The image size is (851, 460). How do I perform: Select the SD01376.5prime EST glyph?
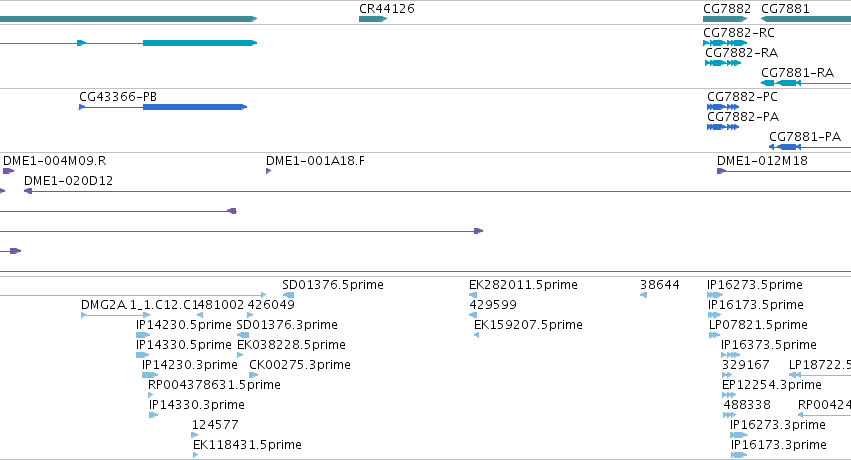[289, 295]
